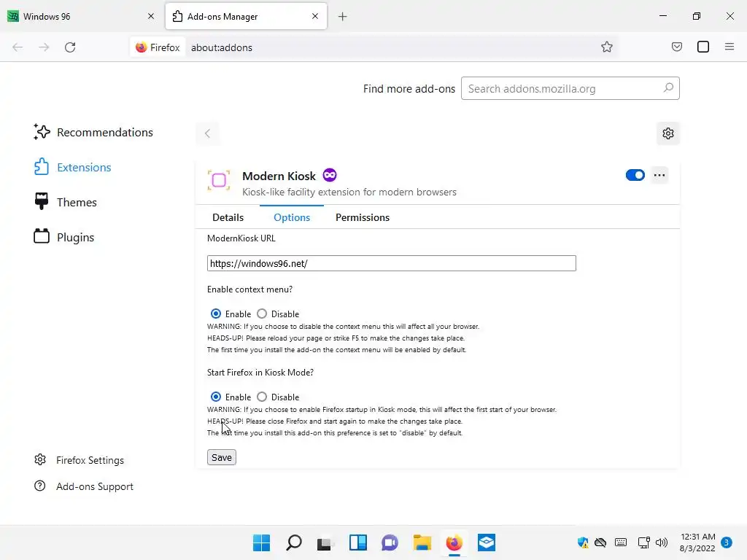Open Task View on taskbar
Viewport: 747px width, 560px height.
(325, 542)
